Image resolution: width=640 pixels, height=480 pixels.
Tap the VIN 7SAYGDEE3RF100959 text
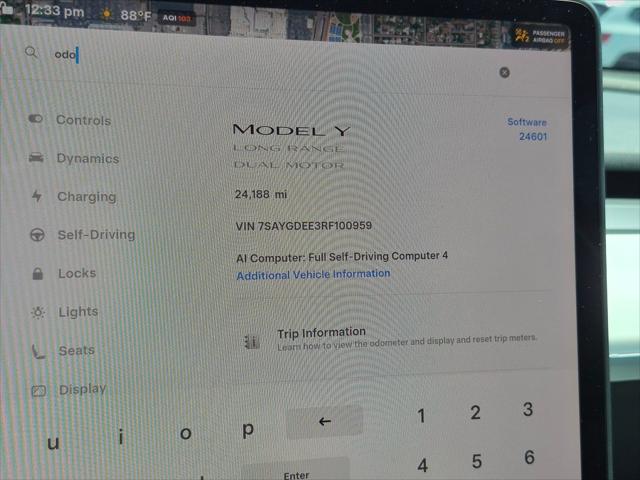[x=304, y=226]
